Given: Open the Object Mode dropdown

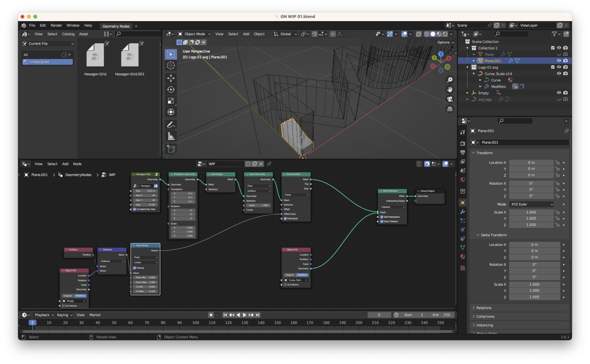Looking at the screenshot, I should click(194, 34).
